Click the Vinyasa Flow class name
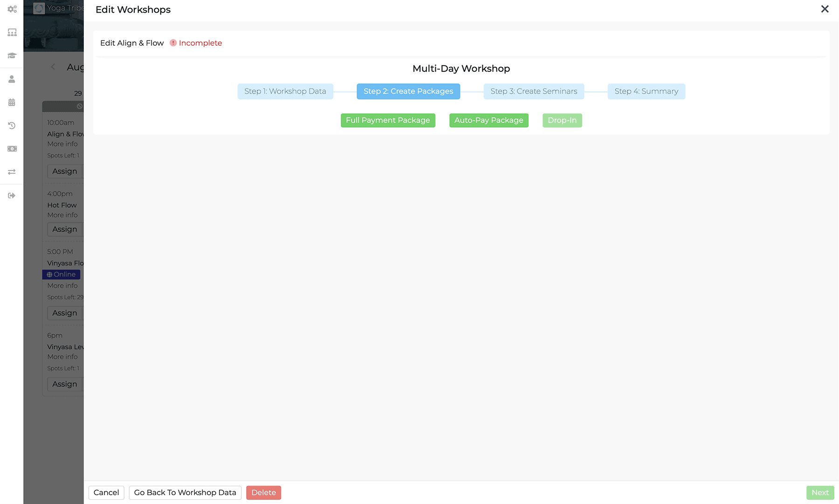Viewport: 839px width, 504px height. click(x=65, y=263)
